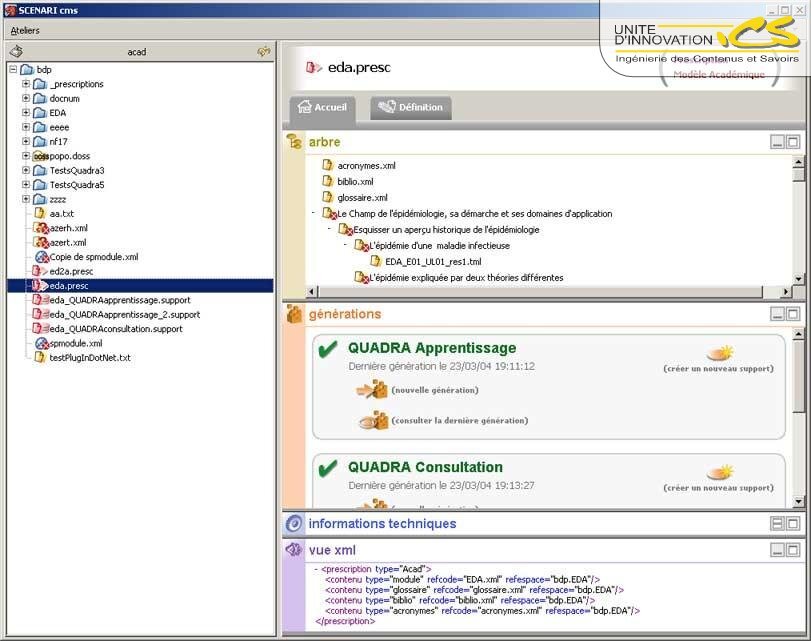Click nouvelle génération link for QUADRA Apprentissage
This screenshot has height=641, width=811.
(435, 390)
